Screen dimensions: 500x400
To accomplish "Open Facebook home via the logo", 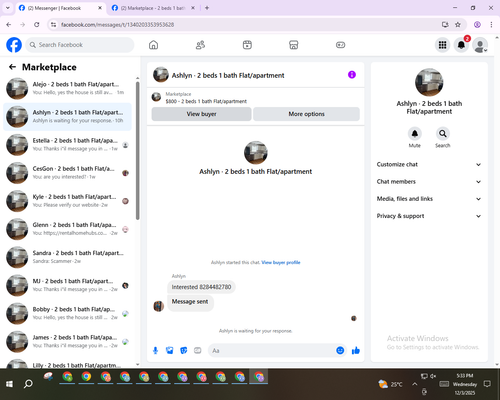I will point(14,45).
